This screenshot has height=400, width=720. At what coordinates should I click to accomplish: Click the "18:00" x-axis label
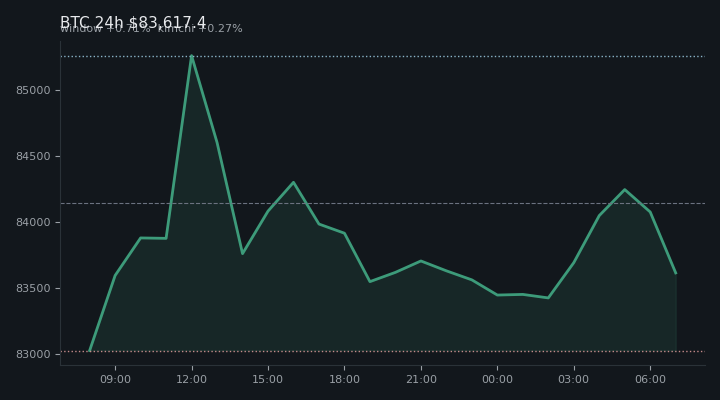tap(344, 379)
